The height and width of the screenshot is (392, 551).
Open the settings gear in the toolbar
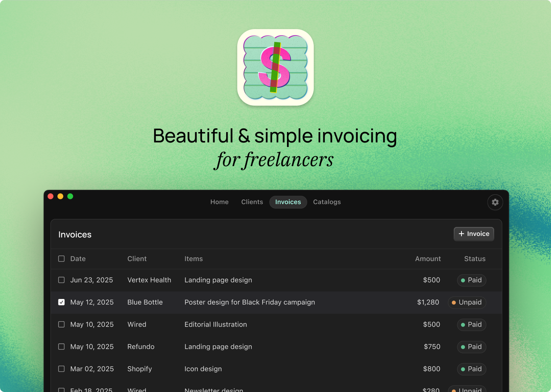pyautogui.click(x=495, y=202)
